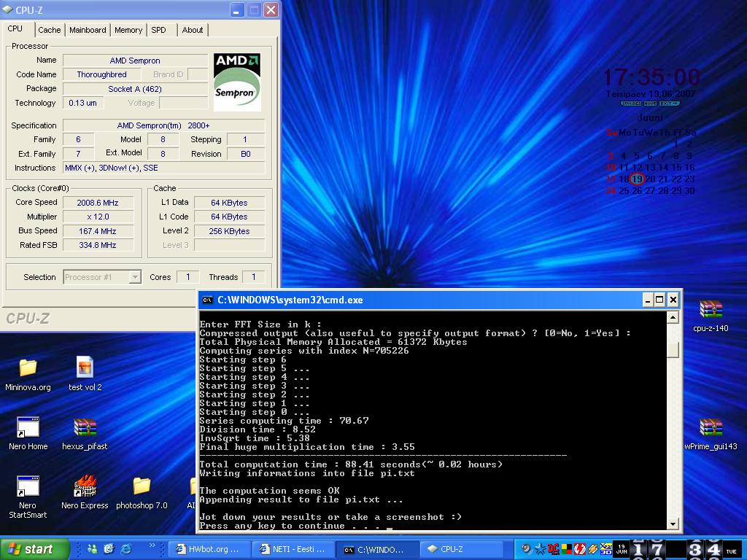Image resolution: width=747 pixels, height=560 pixels.
Task: Click the Revision value B0
Action: point(246,154)
